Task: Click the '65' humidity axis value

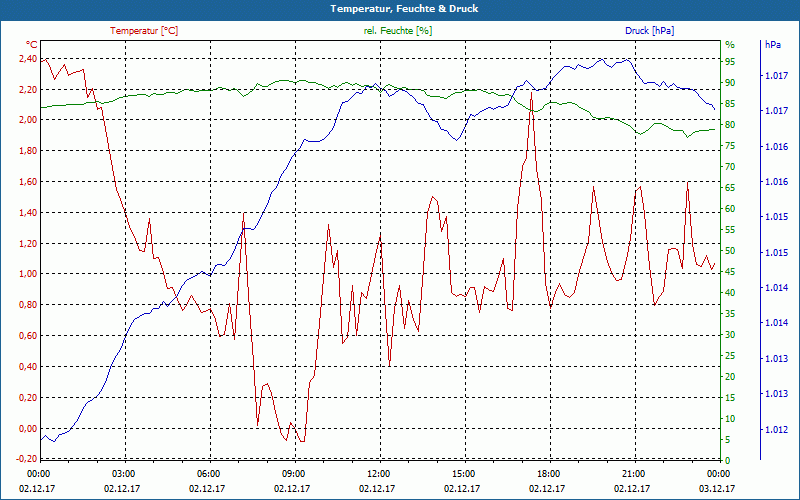Action: point(730,188)
